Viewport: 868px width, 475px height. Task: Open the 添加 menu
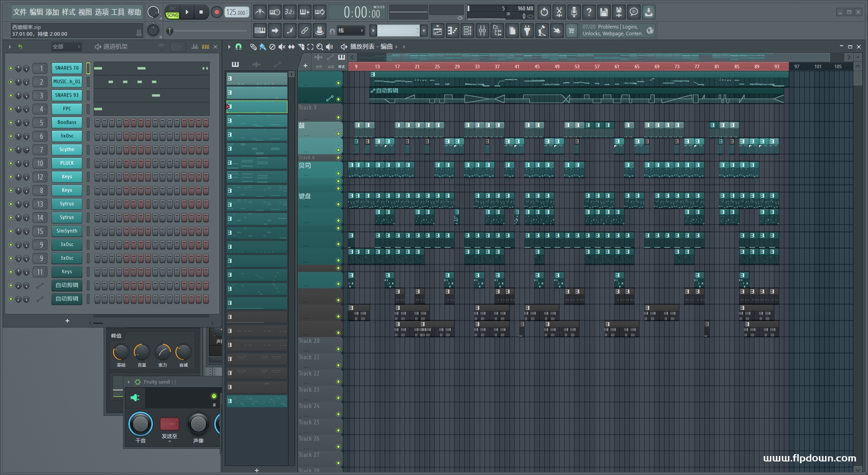[52, 12]
